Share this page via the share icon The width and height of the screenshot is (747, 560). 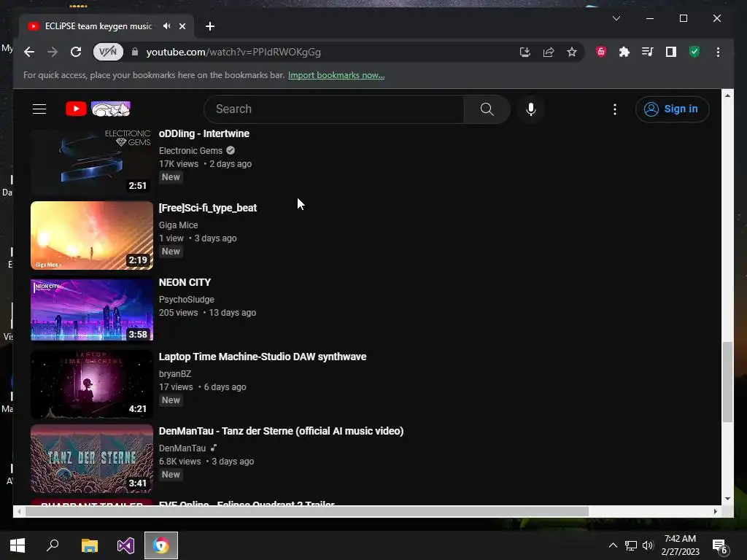(549, 52)
